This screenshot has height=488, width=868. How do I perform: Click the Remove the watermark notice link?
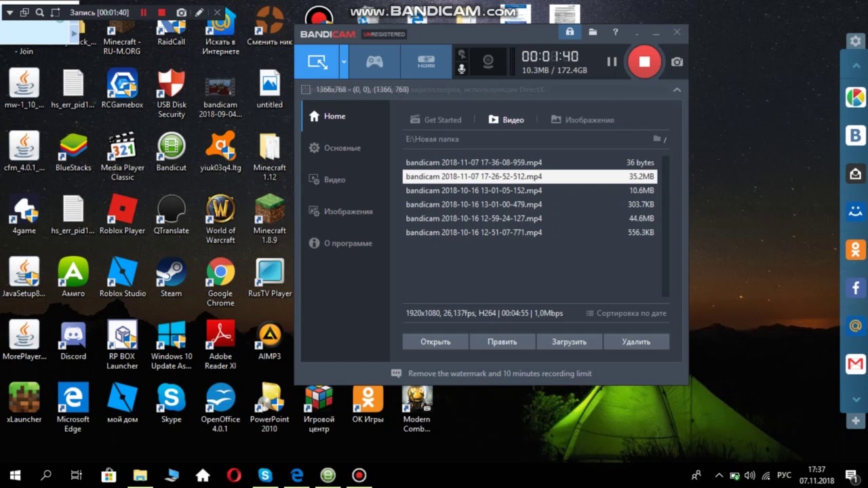click(492, 373)
